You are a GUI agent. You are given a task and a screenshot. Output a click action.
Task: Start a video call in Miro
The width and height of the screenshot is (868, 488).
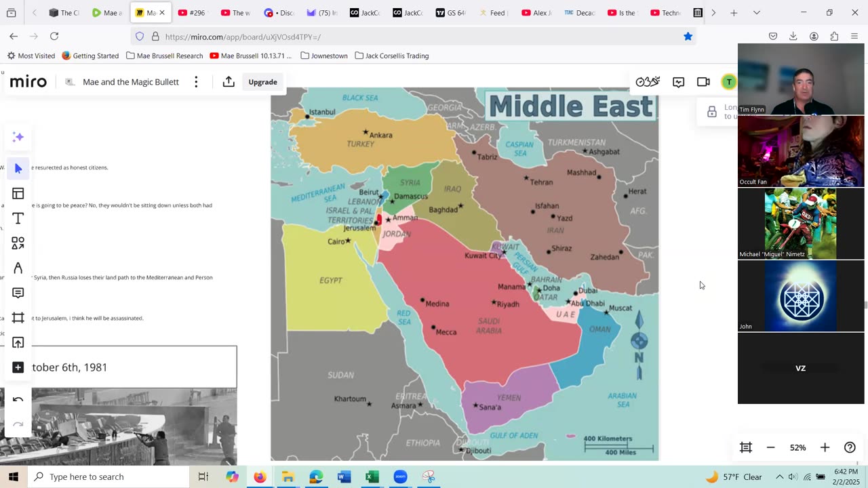coord(703,82)
